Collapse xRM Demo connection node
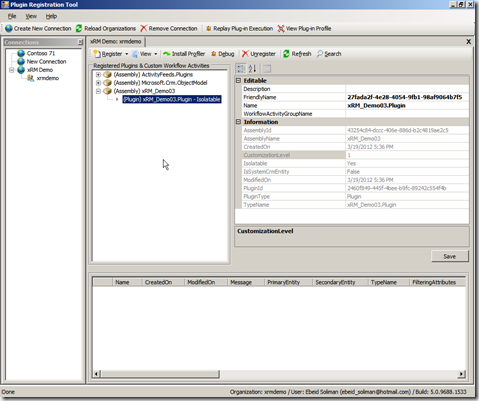 (12, 70)
